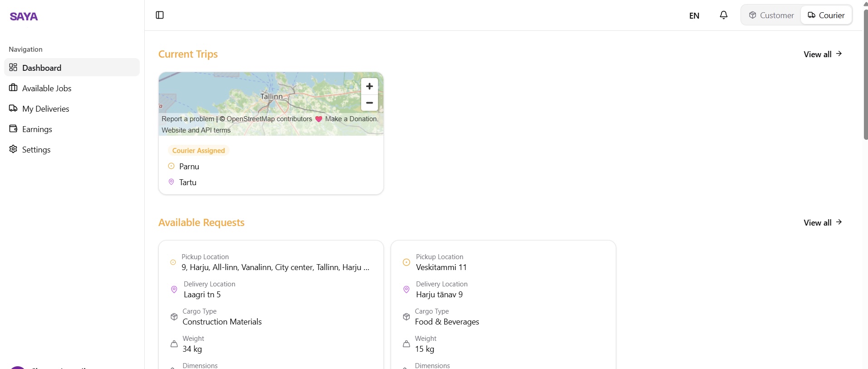Screen dimensions: 868x369
Task: Navigate to Earnings
Action: (72, 128)
